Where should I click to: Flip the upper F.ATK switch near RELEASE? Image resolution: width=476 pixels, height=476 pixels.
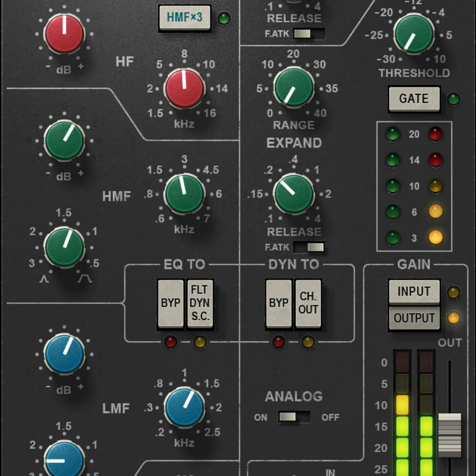(x=308, y=33)
